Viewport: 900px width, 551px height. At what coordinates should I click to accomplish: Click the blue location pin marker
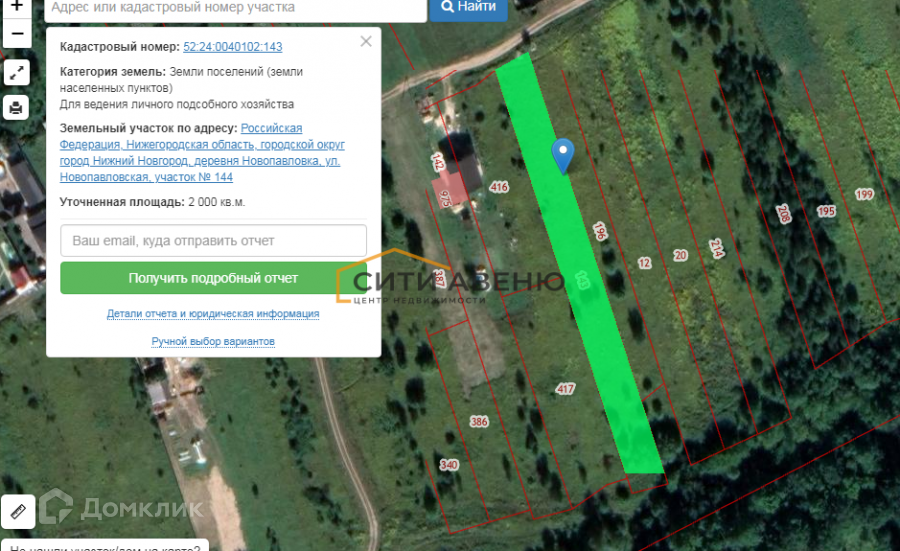(x=562, y=155)
